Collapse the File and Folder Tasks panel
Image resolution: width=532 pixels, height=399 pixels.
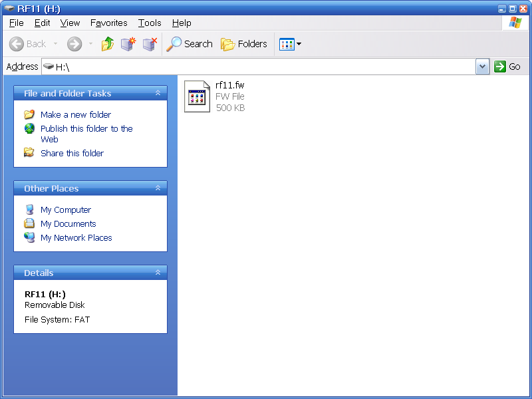tap(158, 94)
